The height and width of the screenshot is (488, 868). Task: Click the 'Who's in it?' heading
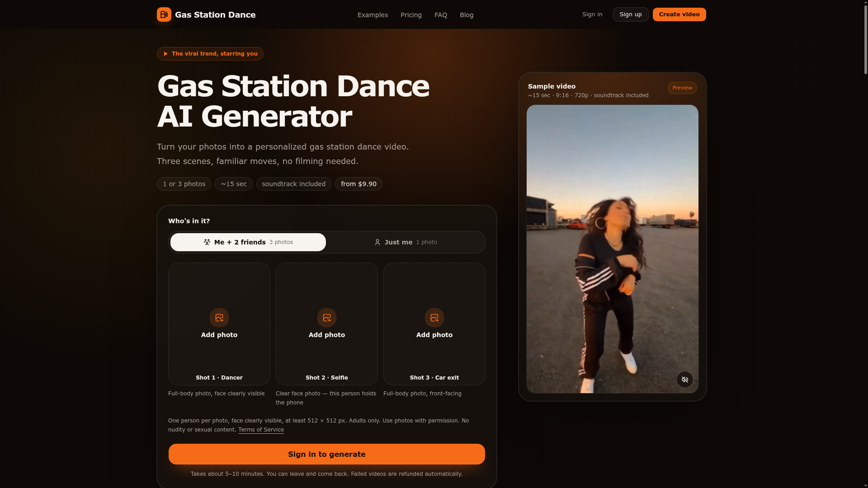pos(189,221)
